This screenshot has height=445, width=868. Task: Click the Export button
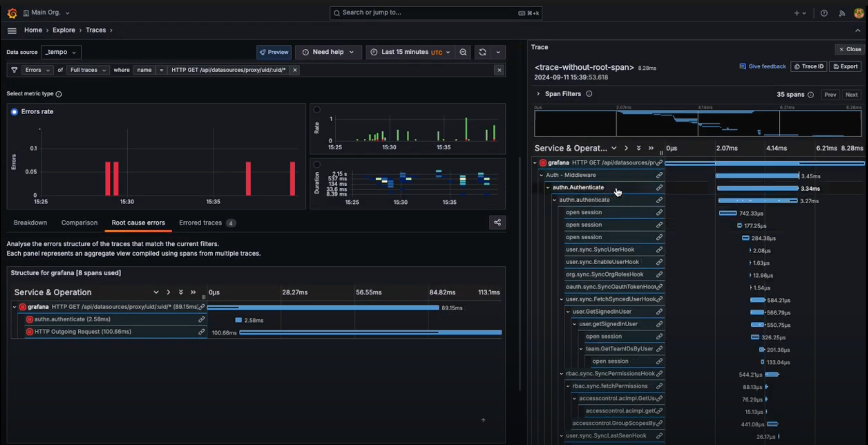pos(846,66)
